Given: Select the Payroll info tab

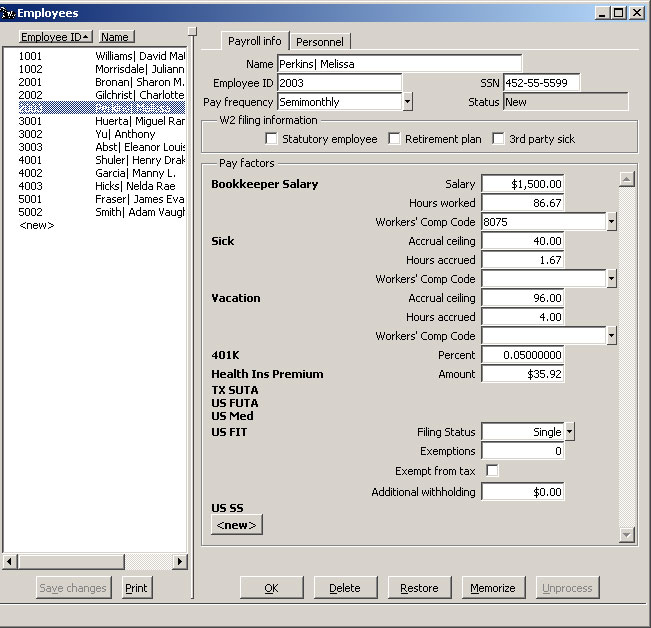Looking at the screenshot, I should click(255, 41).
